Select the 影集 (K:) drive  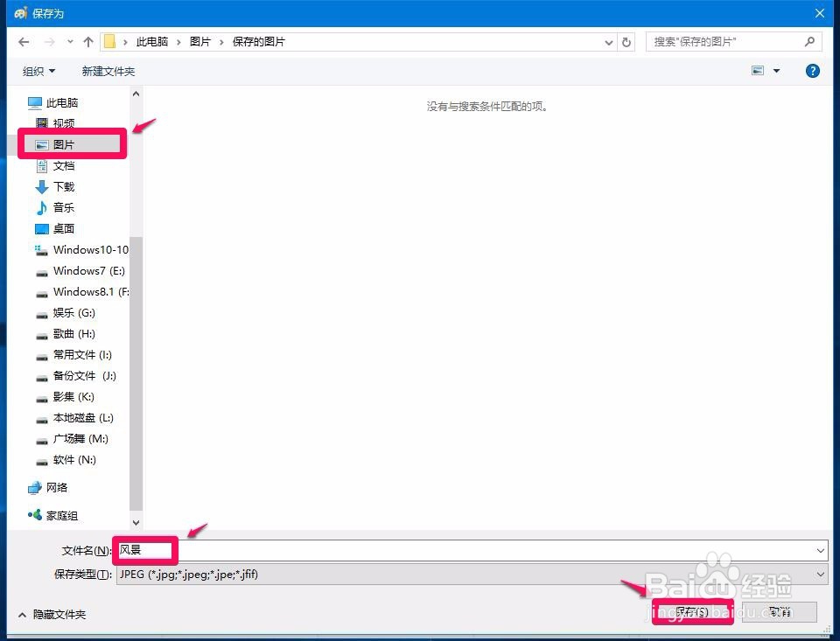pyautogui.click(x=73, y=397)
